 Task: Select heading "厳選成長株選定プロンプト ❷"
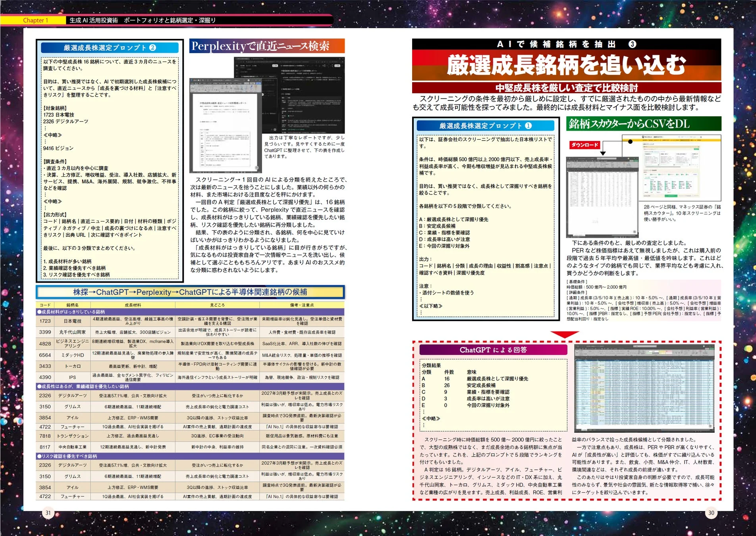[x=110, y=48]
